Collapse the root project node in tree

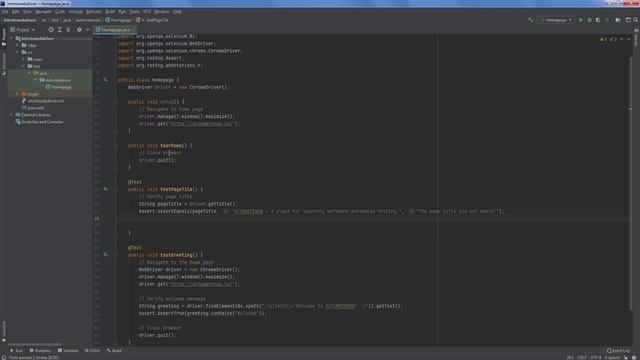click(x=12, y=38)
